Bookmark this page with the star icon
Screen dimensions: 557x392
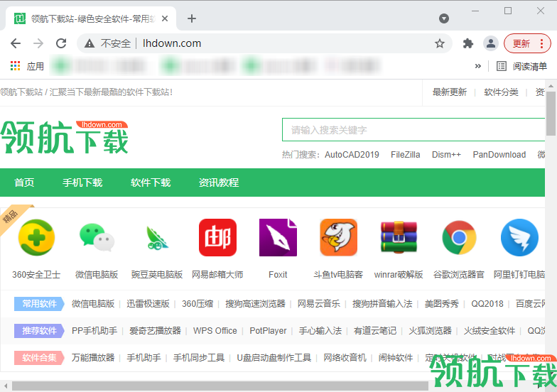pyautogui.click(x=440, y=43)
